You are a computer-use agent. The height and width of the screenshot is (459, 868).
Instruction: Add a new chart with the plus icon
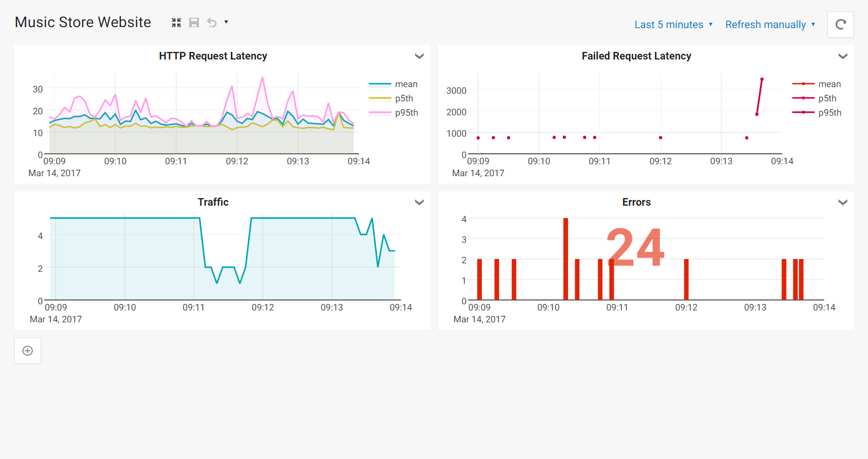(27, 350)
